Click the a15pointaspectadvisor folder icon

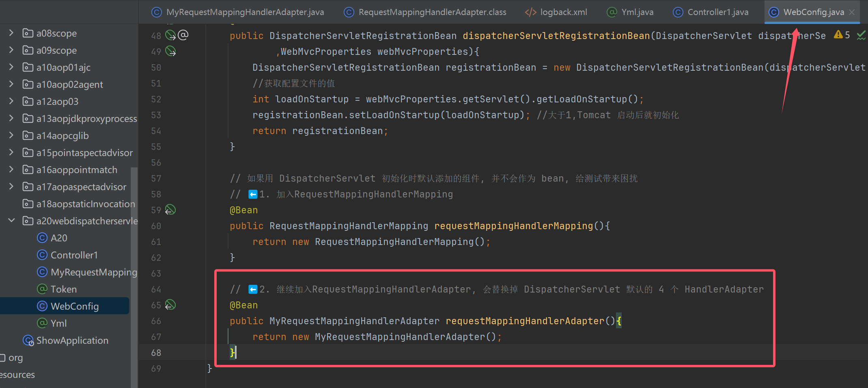coord(28,152)
